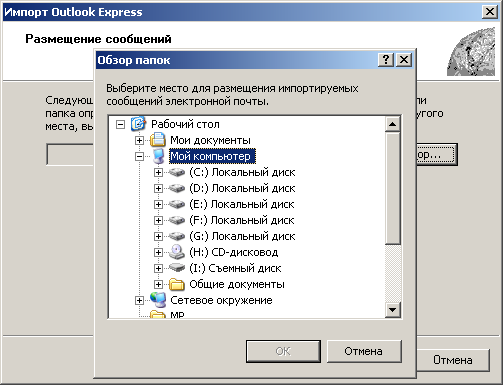Click the question mark help button
503x385 pixels.
click(x=386, y=60)
